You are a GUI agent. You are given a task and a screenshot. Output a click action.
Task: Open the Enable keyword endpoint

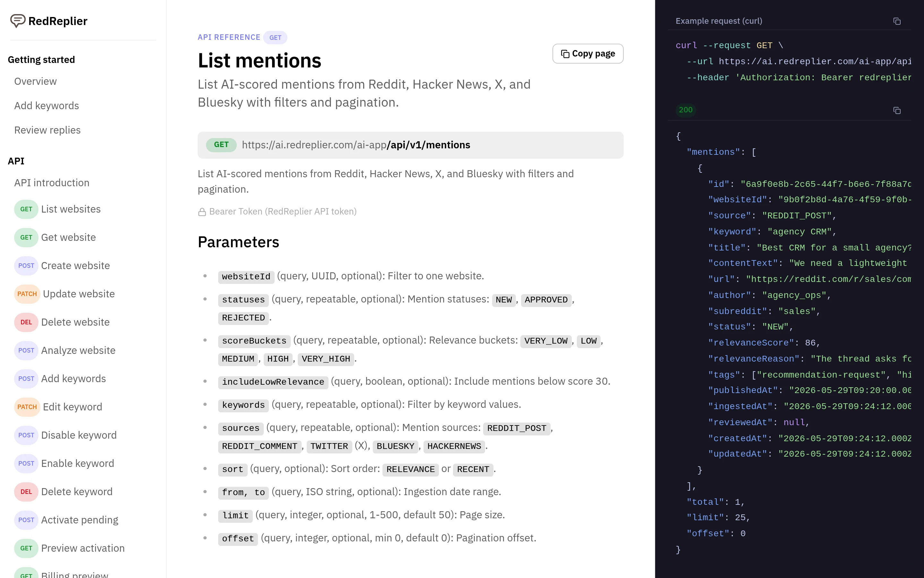[x=78, y=463]
